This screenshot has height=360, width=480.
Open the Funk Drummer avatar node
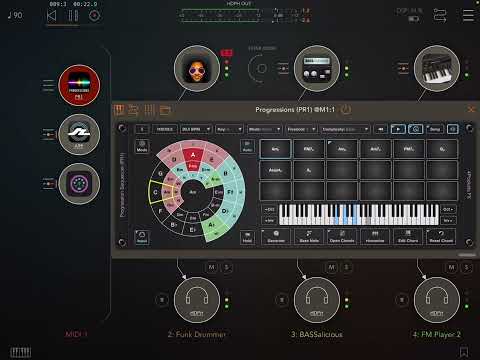tap(197, 69)
